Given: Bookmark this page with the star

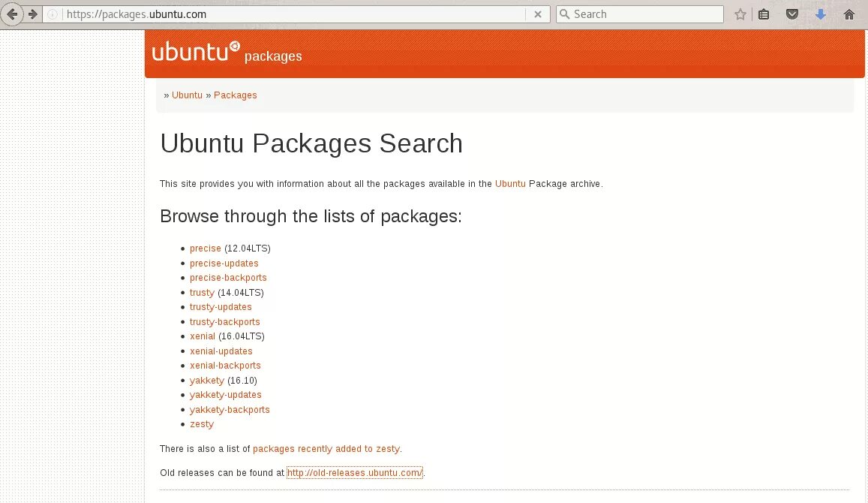Looking at the screenshot, I should pyautogui.click(x=740, y=14).
